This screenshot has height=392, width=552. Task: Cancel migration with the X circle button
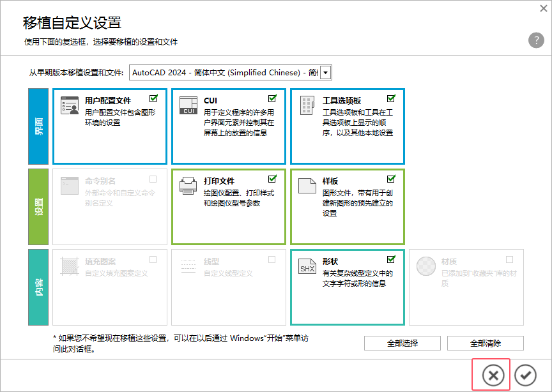pyautogui.click(x=493, y=375)
